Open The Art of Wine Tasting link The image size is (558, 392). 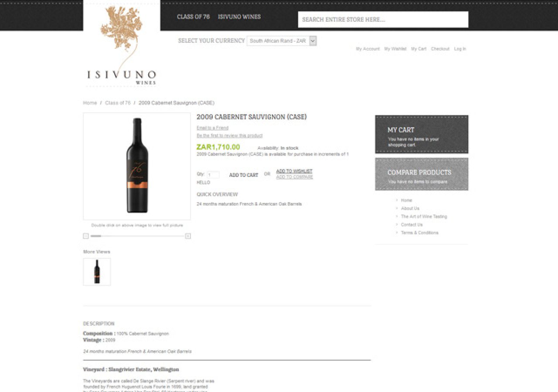(x=424, y=216)
